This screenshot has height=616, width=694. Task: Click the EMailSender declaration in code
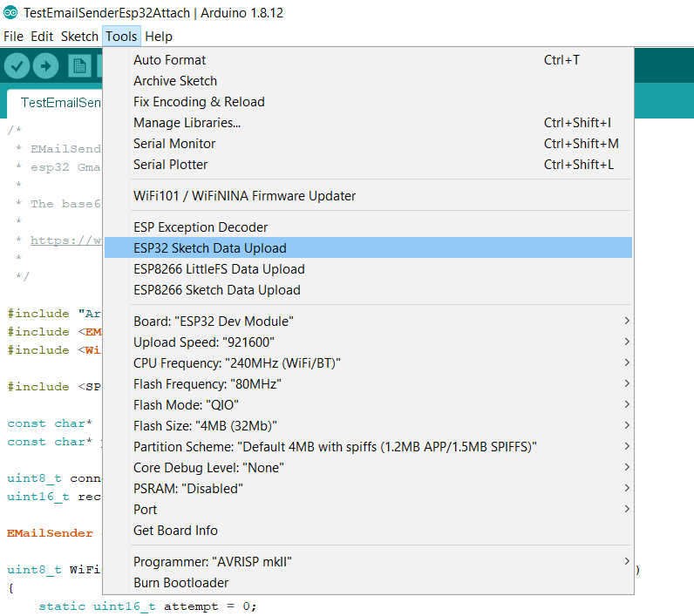pyautogui.click(x=50, y=533)
